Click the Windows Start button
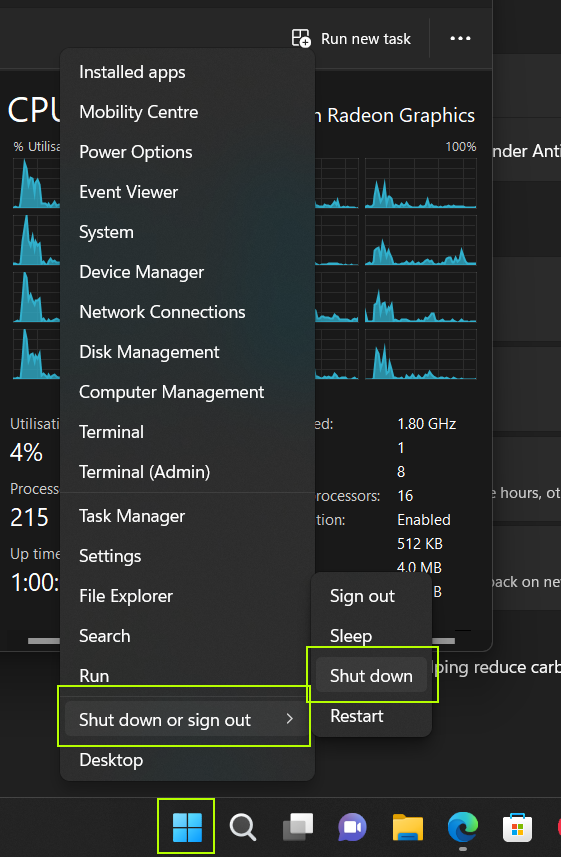Viewport: 561px width, 857px height. coord(187,827)
